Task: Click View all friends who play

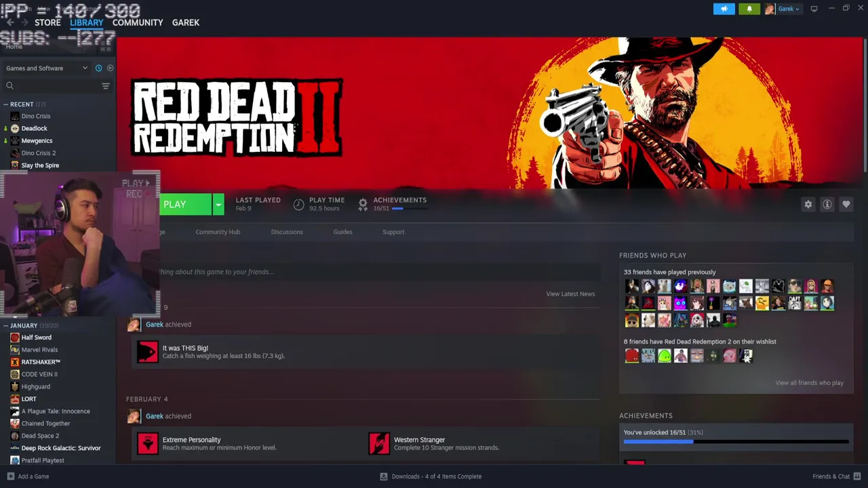Action: pos(809,383)
